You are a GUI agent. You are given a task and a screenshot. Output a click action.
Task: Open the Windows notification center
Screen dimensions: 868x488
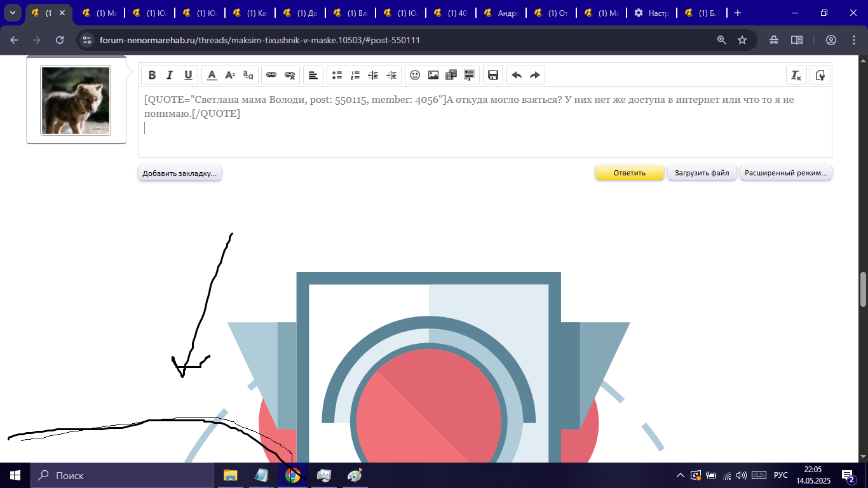848,475
